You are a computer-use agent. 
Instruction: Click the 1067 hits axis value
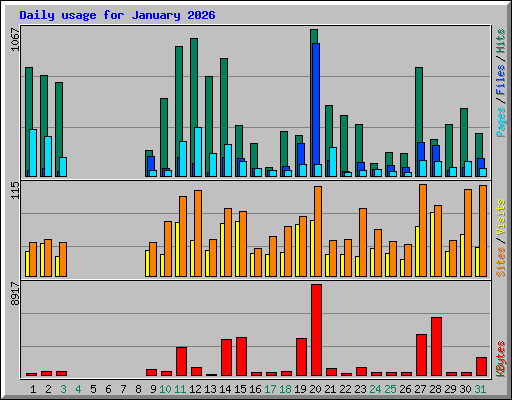click(15, 39)
